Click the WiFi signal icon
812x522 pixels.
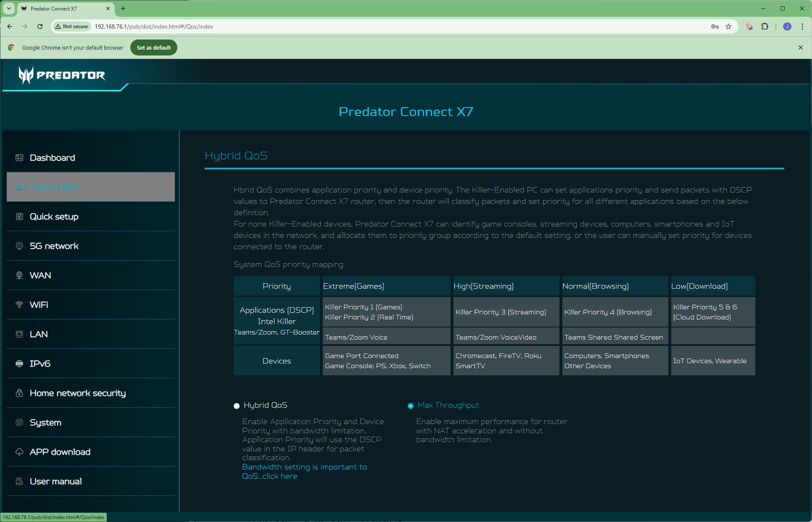[x=19, y=305]
